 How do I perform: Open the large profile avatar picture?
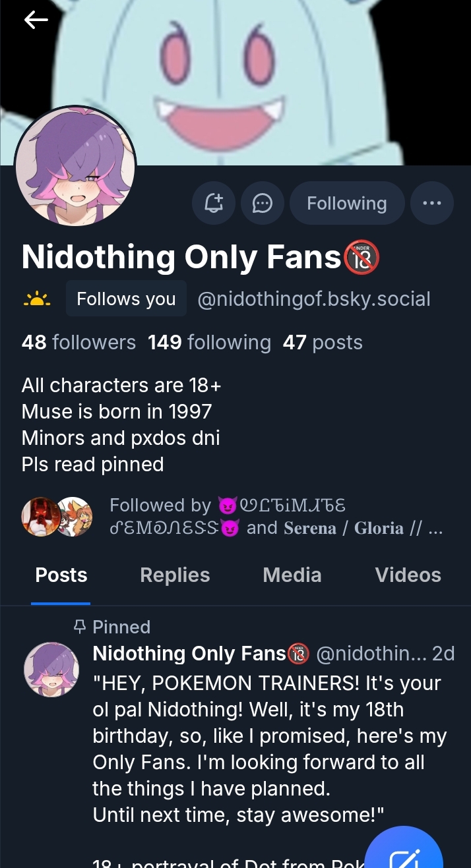(x=75, y=167)
